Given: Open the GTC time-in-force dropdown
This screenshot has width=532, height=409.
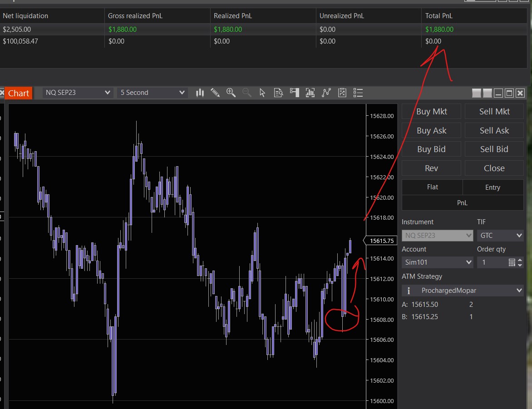Looking at the screenshot, I should coord(500,236).
